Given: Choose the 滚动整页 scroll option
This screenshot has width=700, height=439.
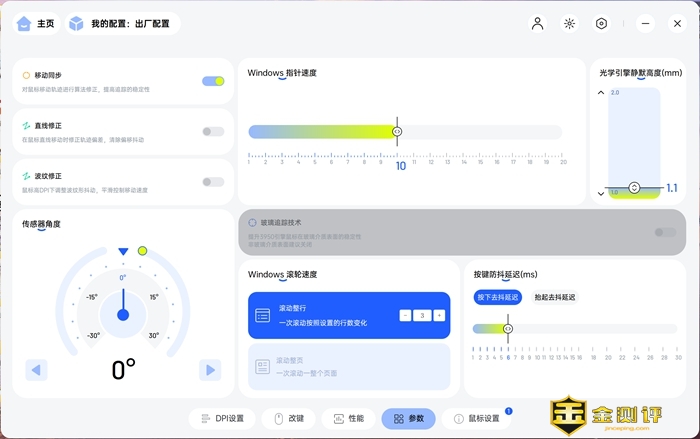Looking at the screenshot, I should pyautogui.click(x=349, y=365).
